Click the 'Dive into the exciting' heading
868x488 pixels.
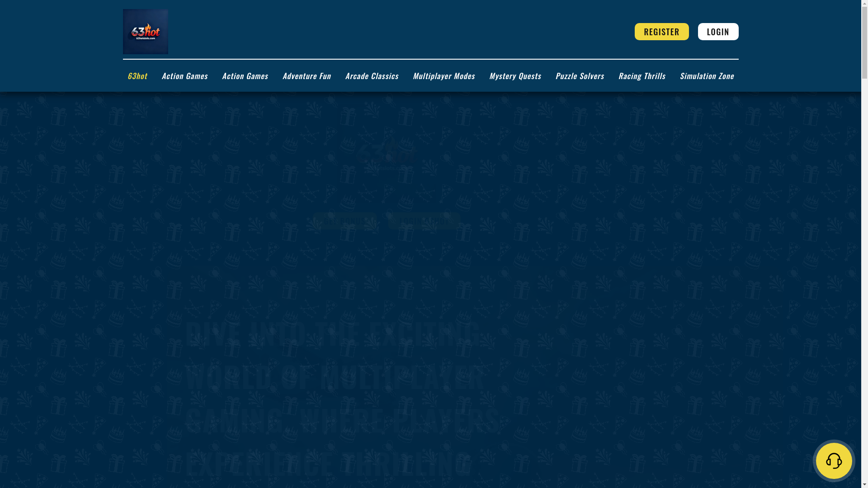point(332,333)
